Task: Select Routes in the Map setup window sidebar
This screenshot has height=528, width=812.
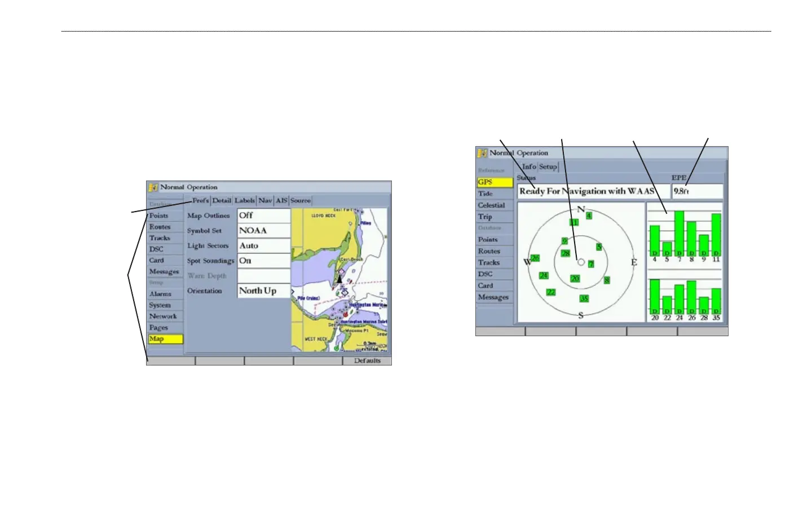Action: pyautogui.click(x=165, y=227)
